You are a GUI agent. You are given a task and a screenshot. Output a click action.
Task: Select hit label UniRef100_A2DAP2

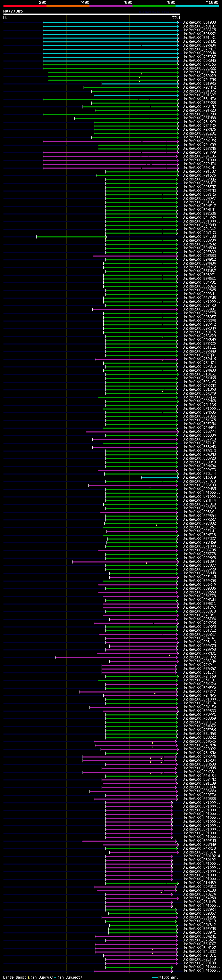(199, 749)
